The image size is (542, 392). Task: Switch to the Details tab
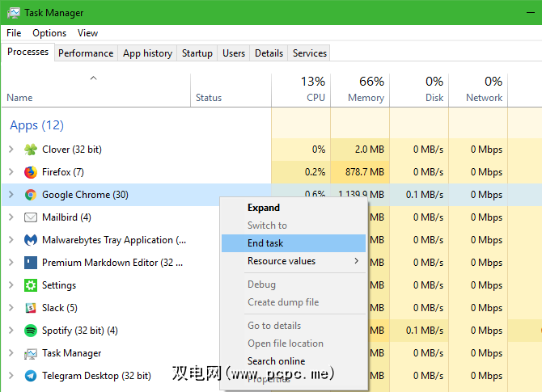click(x=269, y=53)
